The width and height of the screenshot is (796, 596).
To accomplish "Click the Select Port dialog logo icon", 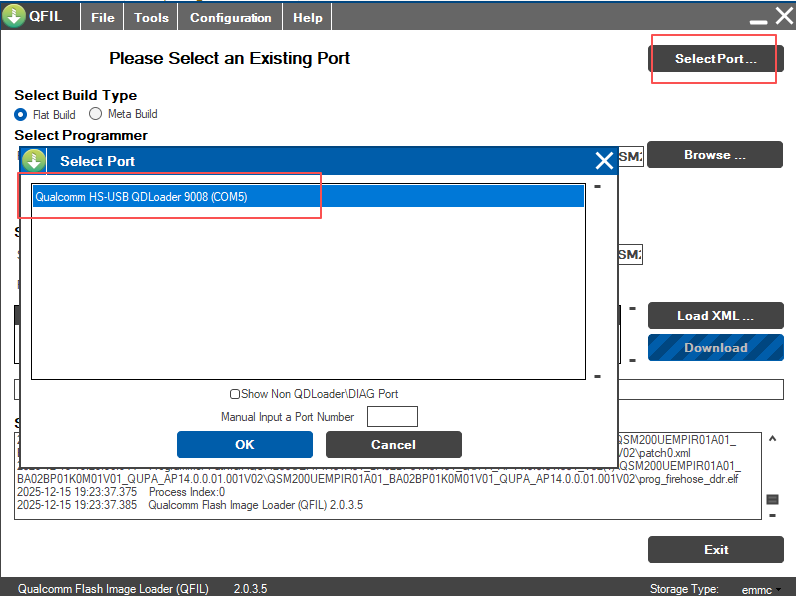I will coord(34,161).
